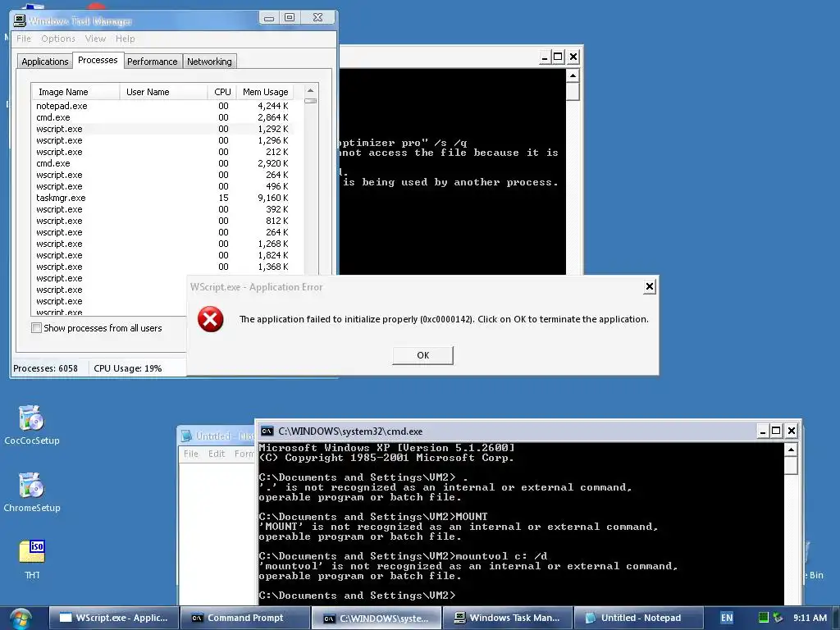This screenshot has height=630, width=840.
Task: Switch to Untitled - Notepad taskbar button
Action: 638,618
